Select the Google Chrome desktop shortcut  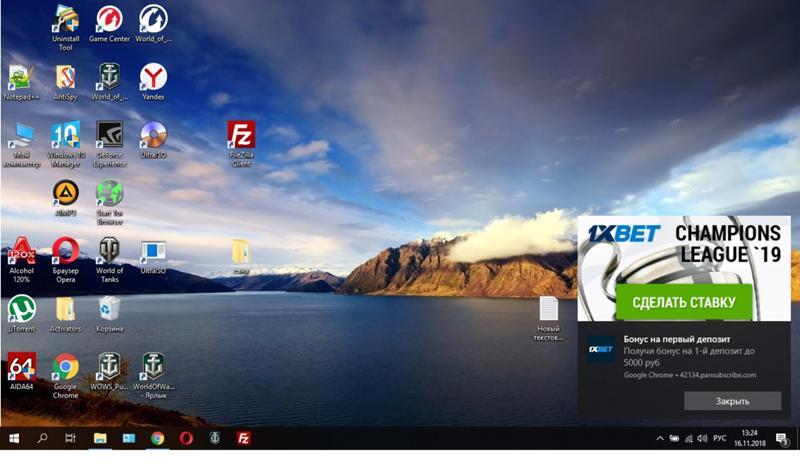(65, 376)
